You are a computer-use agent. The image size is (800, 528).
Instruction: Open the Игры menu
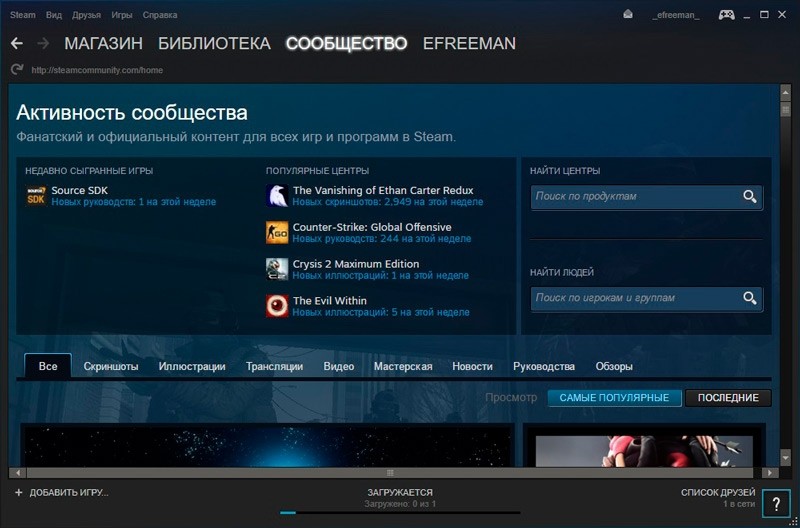(x=121, y=15)
